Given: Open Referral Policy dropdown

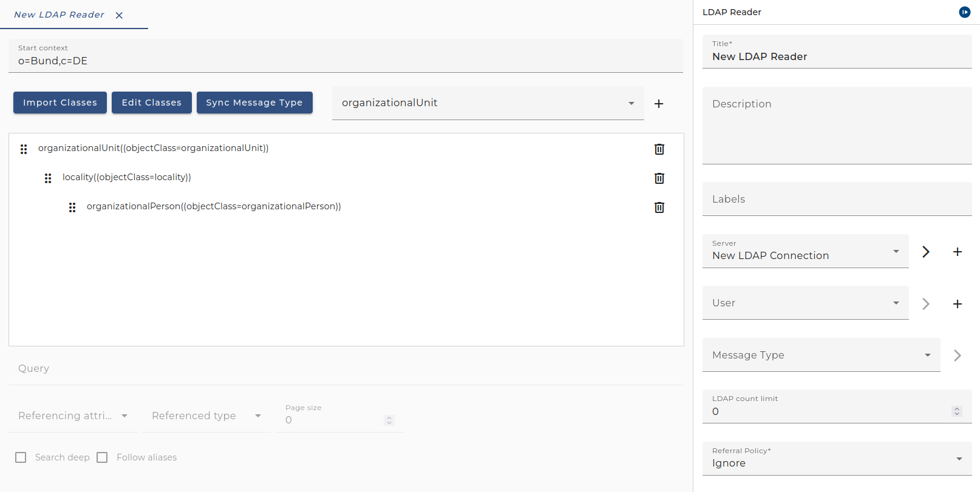Looking at the screenshot, I should click(837, 459).
